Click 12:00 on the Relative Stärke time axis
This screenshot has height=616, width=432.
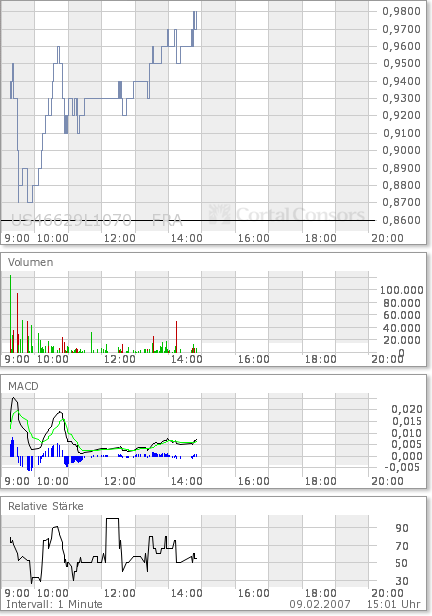[120, 593]
